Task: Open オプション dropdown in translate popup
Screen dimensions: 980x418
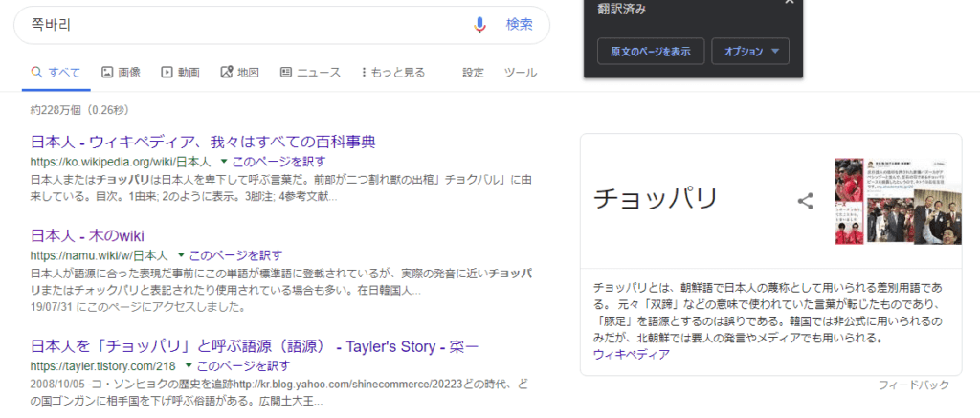Action: coord(750,52)
